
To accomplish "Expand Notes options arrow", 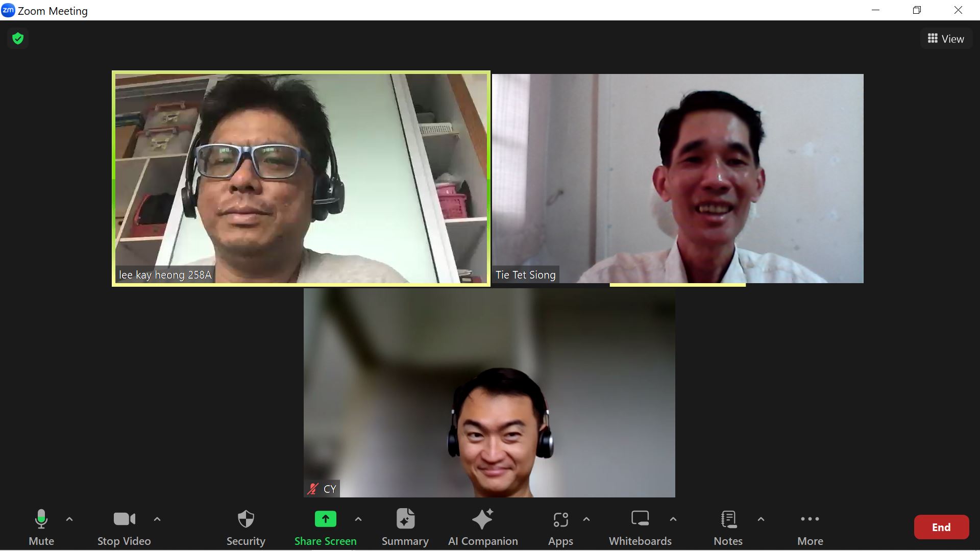I will click(761, 519).
